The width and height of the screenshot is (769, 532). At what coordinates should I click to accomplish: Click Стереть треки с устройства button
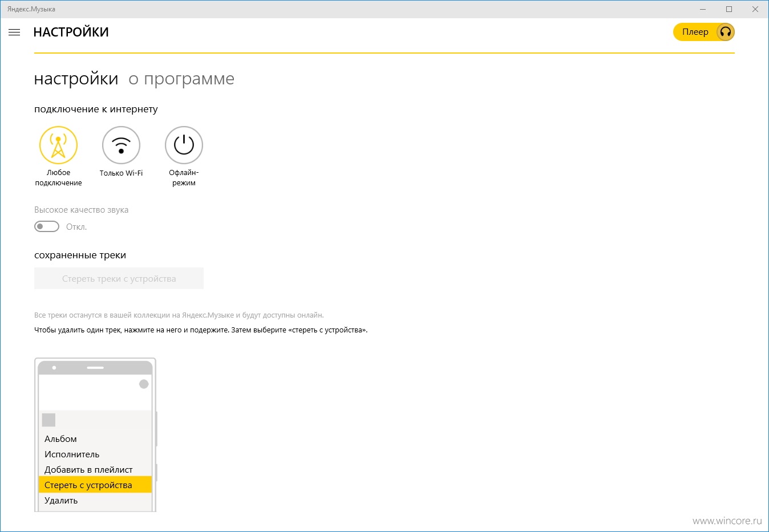[x=119, y=278]
